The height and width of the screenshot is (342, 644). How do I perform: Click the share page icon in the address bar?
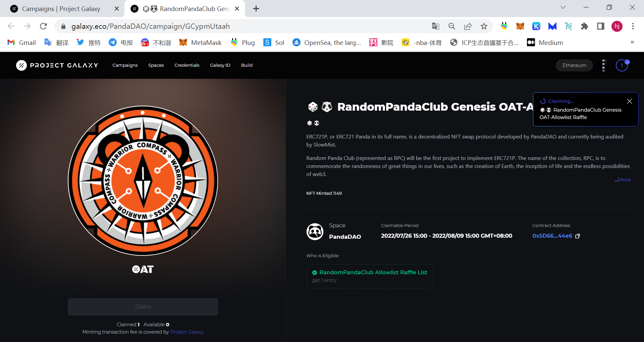(x=468, y=26)
